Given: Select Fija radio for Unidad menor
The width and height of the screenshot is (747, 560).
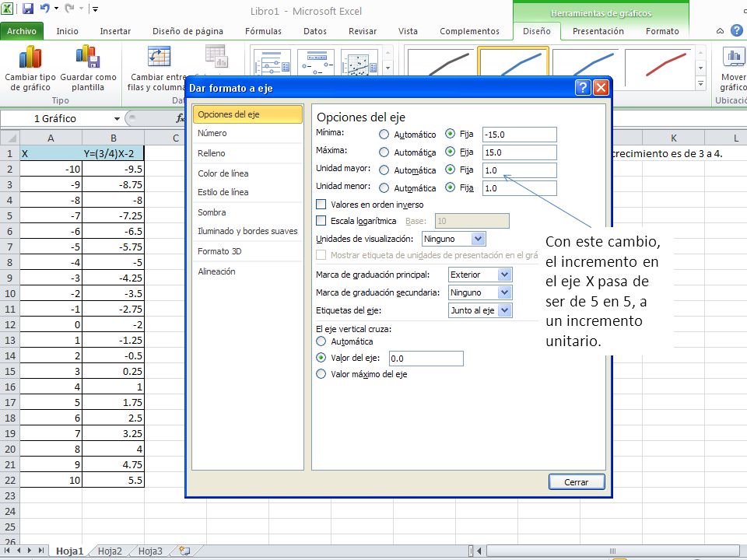Looking at the screenshot, I should click(x=450, y=187).
